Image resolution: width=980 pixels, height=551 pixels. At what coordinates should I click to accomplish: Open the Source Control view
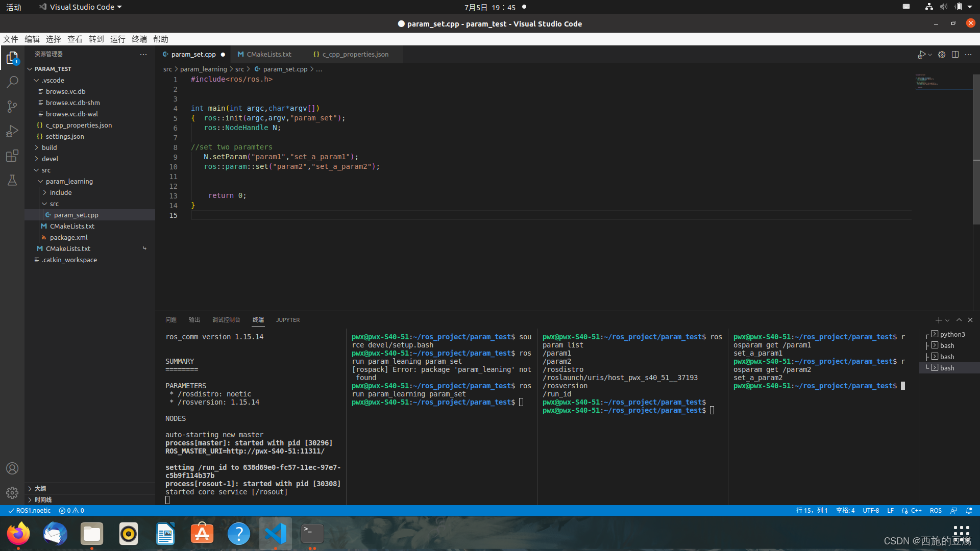[12, 107]
